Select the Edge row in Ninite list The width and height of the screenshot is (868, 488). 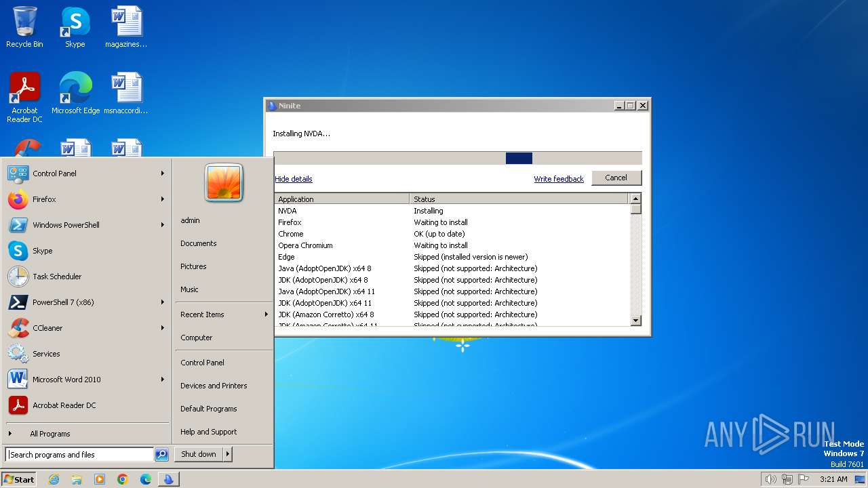(x=452, y=257)
